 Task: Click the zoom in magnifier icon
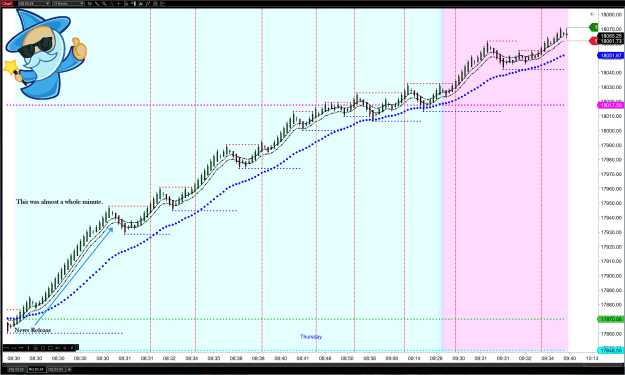pyautogui.click(x=104, y=4)
